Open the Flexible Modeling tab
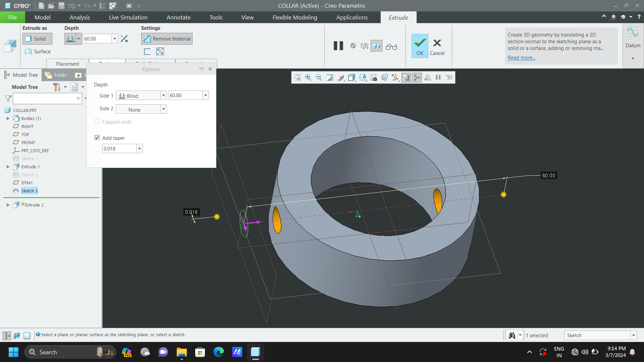 (295, 17)
